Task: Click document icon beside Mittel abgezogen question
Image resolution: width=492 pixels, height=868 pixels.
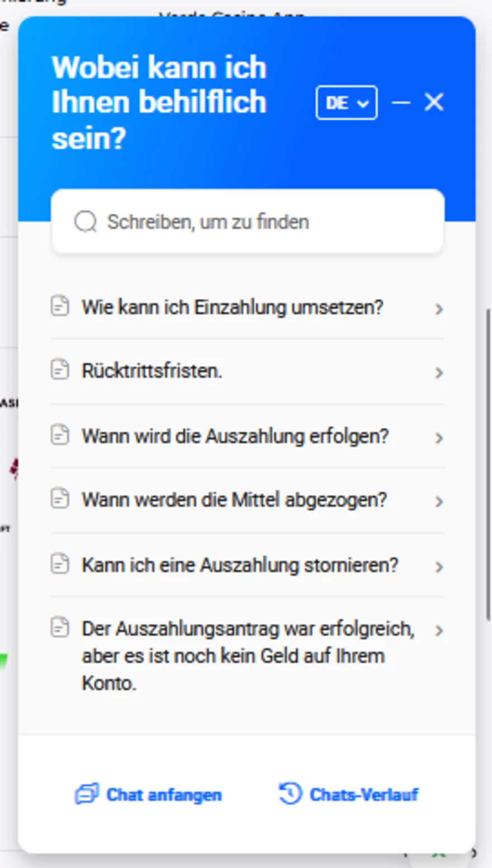Action: (60, 498)
